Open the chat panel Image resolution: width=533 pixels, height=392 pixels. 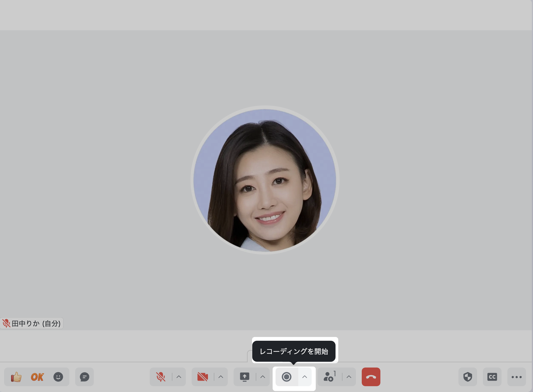click(x=84, y=377)
